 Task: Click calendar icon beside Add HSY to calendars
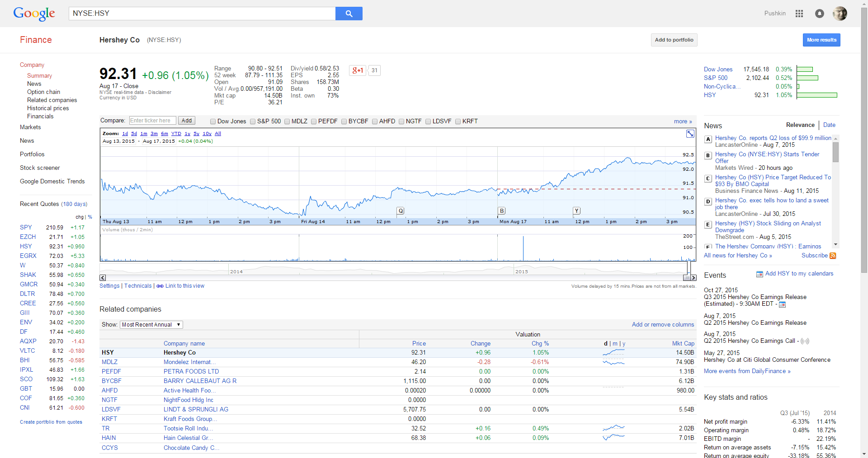point(759,274)
